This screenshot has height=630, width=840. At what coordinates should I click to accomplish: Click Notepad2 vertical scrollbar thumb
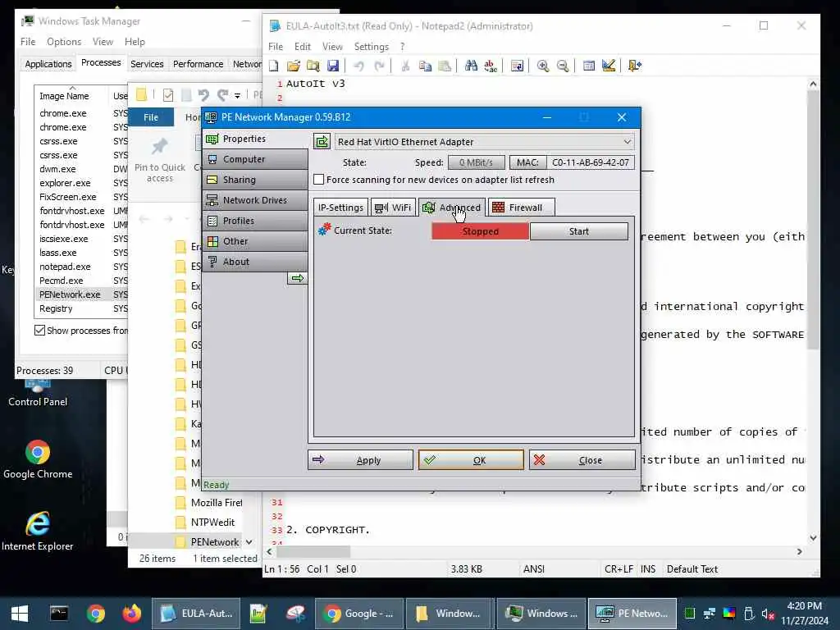[x=813, y=220]
